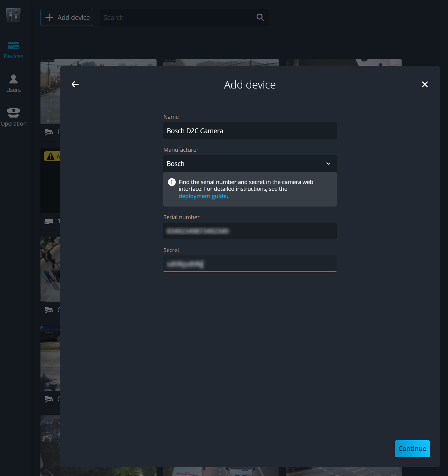The image size is (448, 476).
Task: Open the top-right camera feed thumbnail
Action: tap(344, 62)
